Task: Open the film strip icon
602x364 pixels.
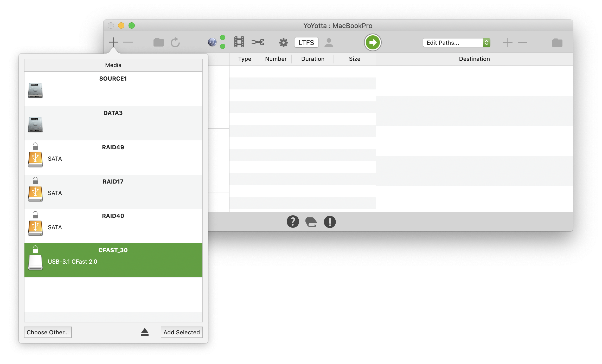Action: (x=239, y=42)
